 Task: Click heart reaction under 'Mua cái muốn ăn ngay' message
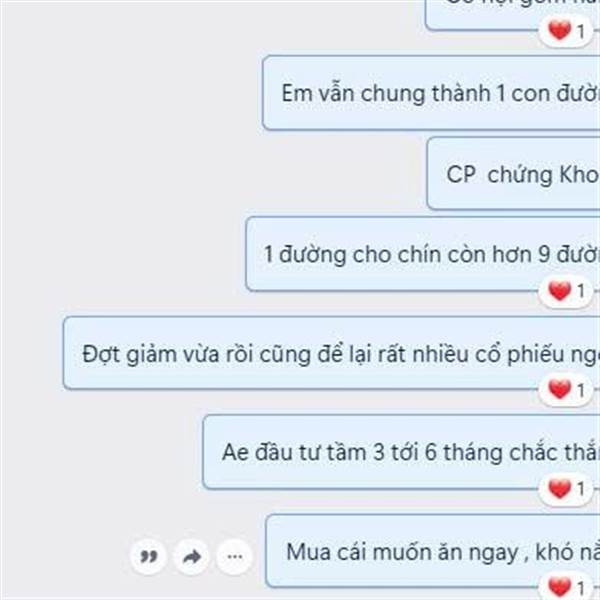[559, 587]
